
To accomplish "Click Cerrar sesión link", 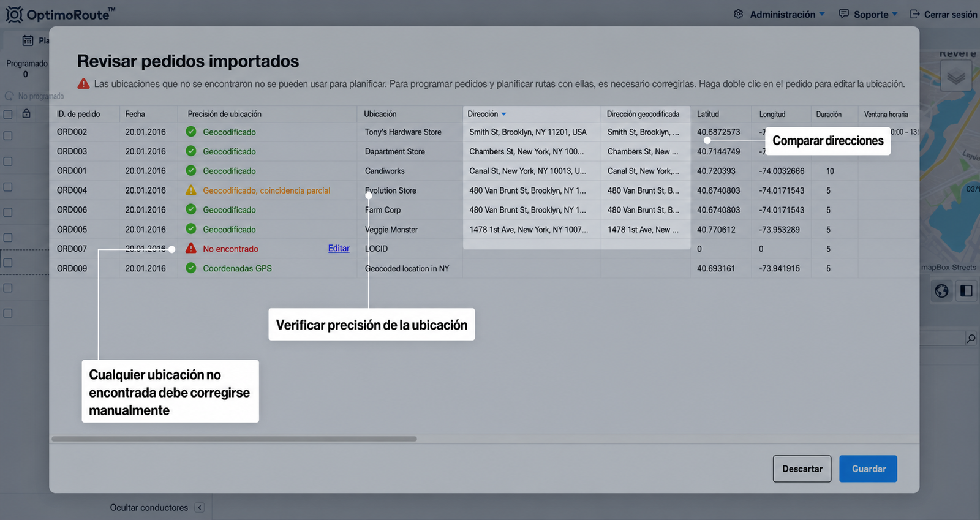I will point(951,14).
